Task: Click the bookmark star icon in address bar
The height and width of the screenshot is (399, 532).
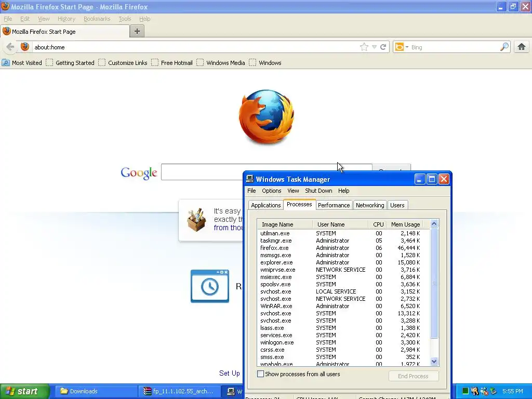Action: point(364,47)
